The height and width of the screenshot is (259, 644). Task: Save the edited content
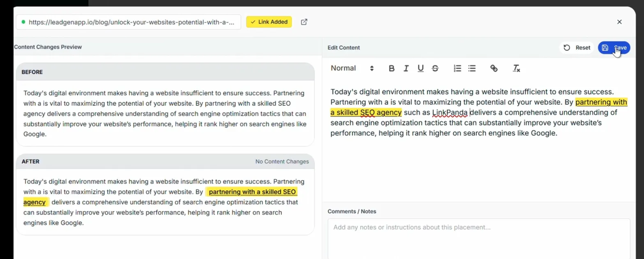[614, 48]
